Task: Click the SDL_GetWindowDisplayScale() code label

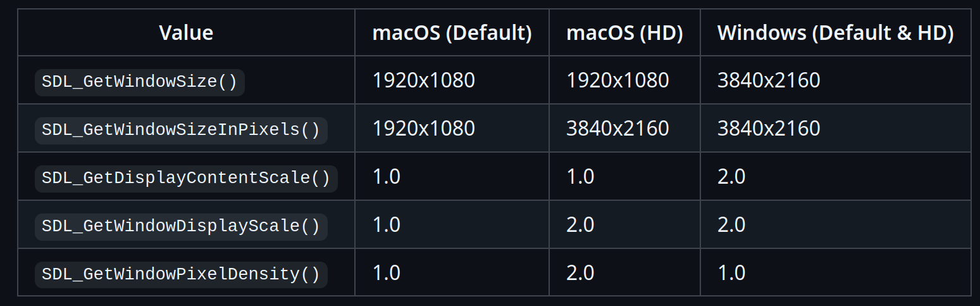Action: coord(181,227)
